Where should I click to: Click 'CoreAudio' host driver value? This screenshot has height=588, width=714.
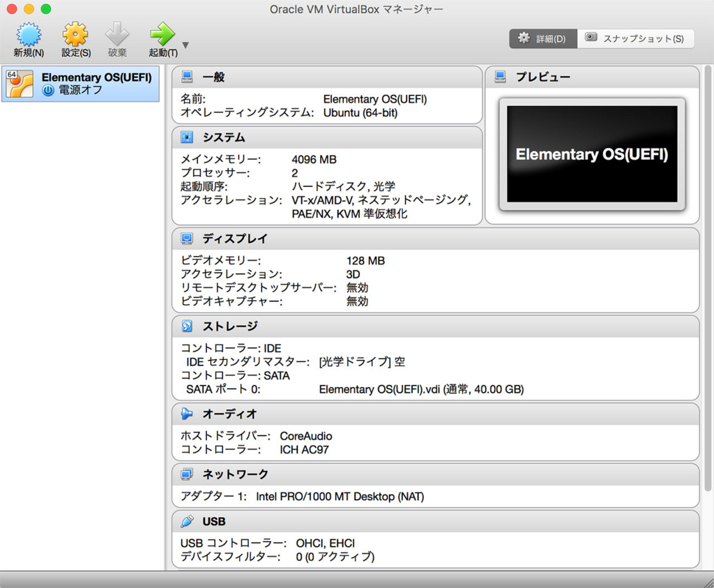pyautogui.click(x=306, y=437)
